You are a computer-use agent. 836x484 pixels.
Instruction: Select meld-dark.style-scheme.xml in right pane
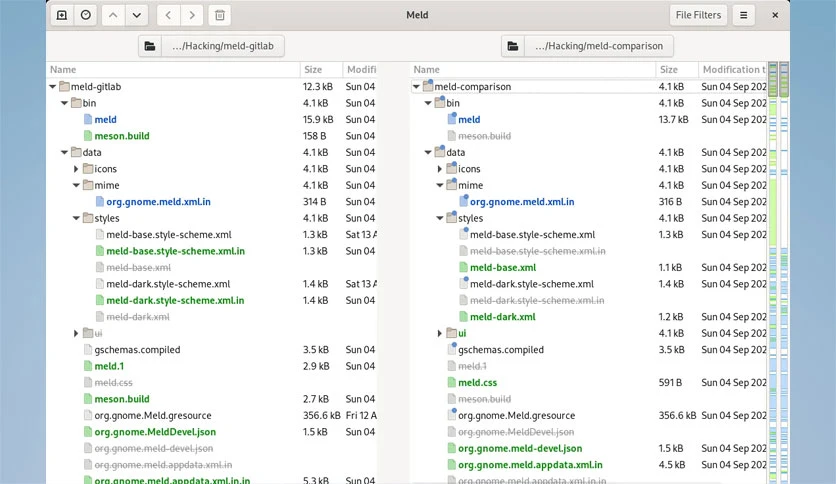532,284
